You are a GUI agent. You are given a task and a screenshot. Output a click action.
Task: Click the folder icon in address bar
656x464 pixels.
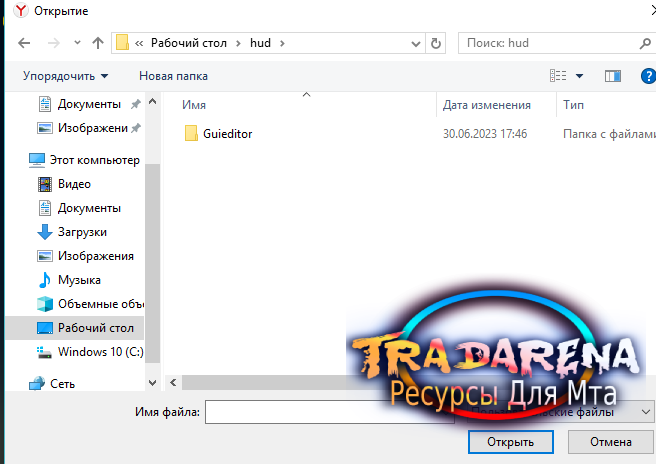[122, 43]
